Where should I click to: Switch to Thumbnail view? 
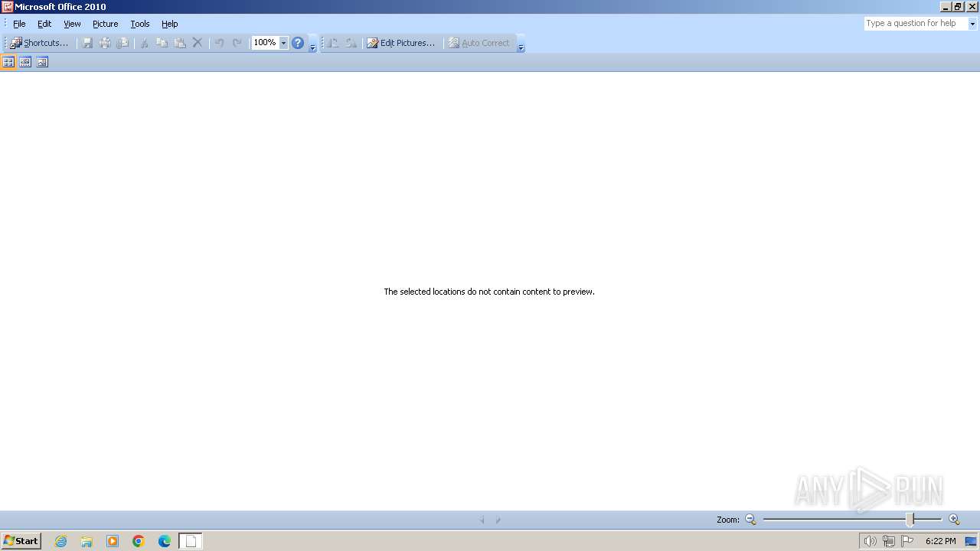(x=8, y=62)
